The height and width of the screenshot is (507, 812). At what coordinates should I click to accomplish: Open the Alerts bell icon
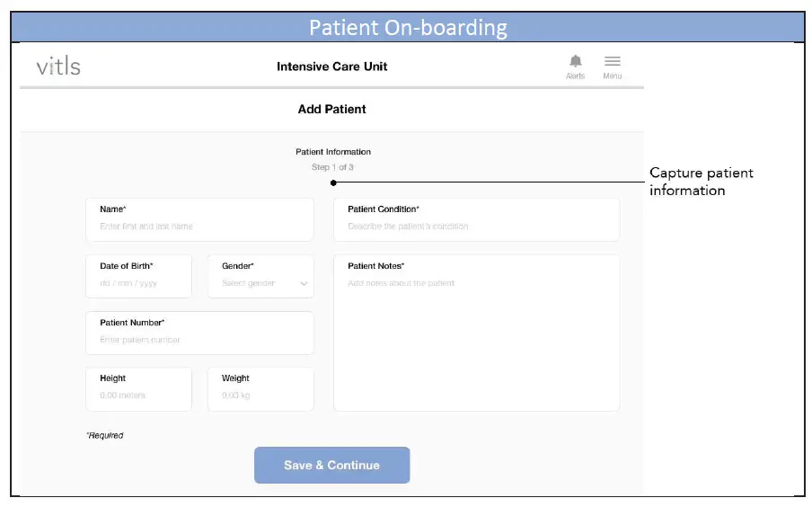pyautogui.click(x=575, y=62)
